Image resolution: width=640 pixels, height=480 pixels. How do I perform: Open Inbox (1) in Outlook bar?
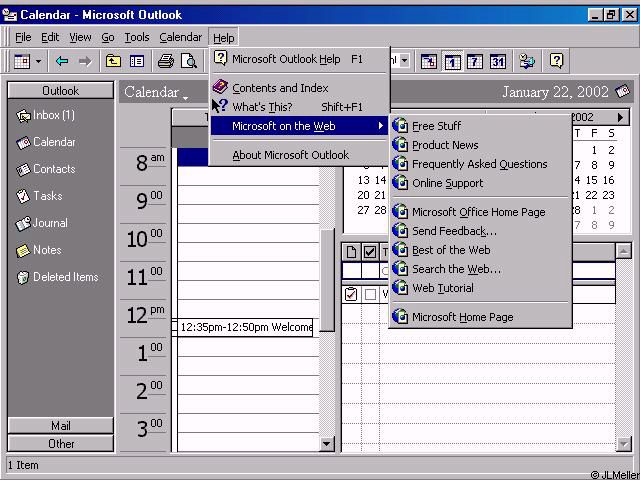pyautogui.click(x=46, y=116)
